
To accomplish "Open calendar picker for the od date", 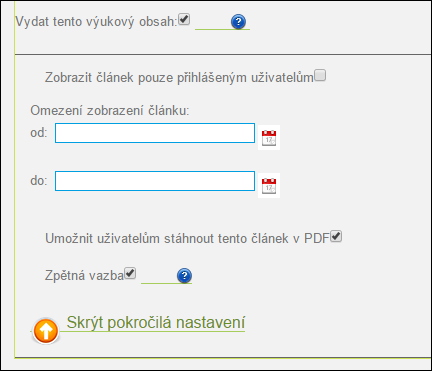I will point(269,137).
